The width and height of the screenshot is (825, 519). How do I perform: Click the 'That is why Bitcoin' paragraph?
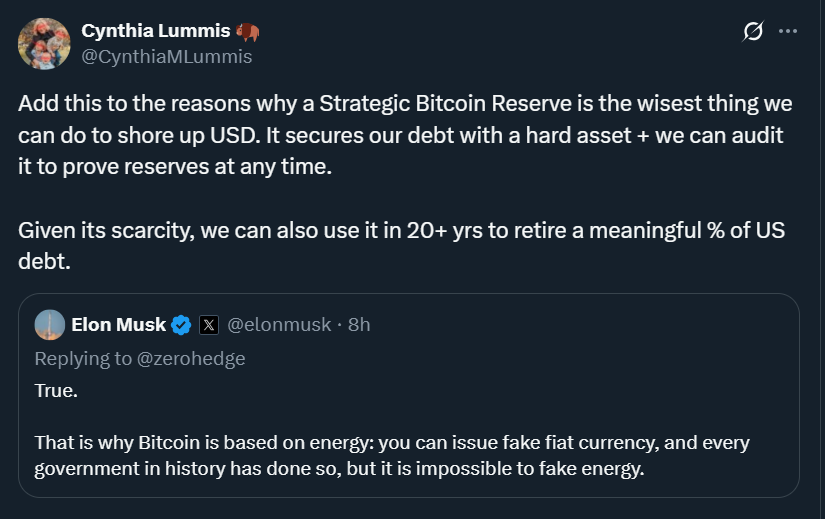point(392,442)
